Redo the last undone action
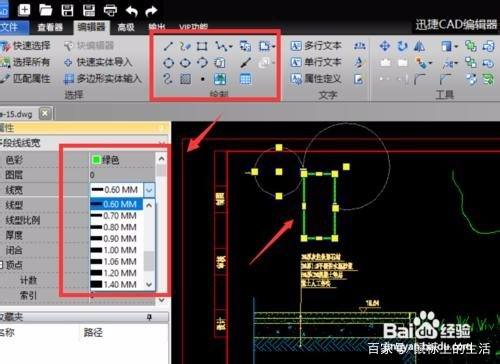Image resolution: width=500 pixels, height=364 pixels. coord(151,11)
